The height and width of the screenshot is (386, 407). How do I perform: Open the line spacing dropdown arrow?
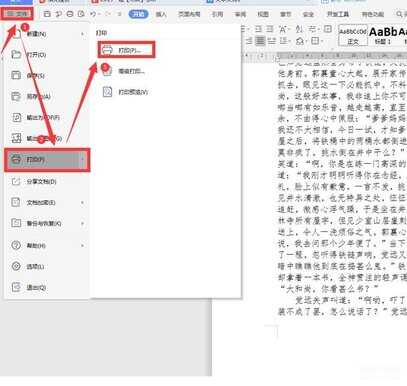click(x=289, y=41)
